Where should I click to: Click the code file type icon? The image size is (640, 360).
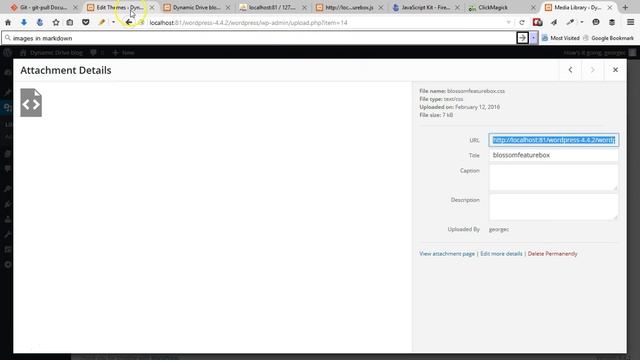[x=31, y=102]
